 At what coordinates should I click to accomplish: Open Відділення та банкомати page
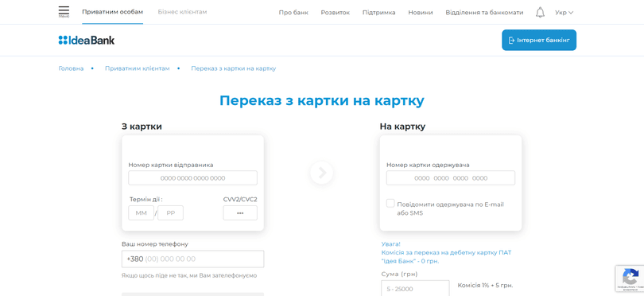click(x=484, y=13)
